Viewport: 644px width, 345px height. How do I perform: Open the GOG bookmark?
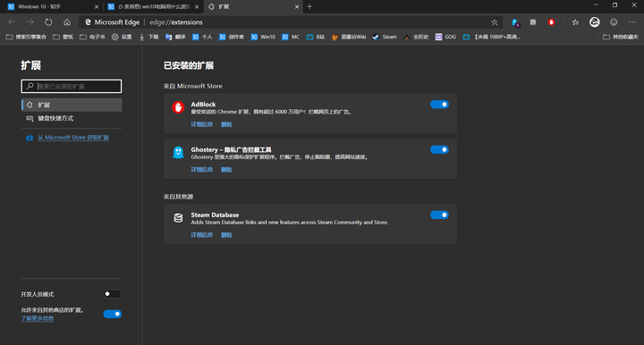tap(445, 37)
